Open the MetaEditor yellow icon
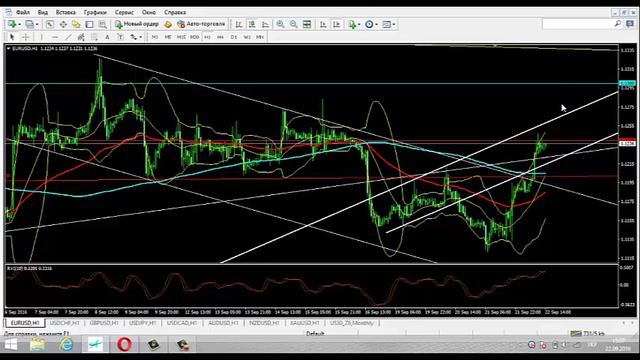 [168, 24]
